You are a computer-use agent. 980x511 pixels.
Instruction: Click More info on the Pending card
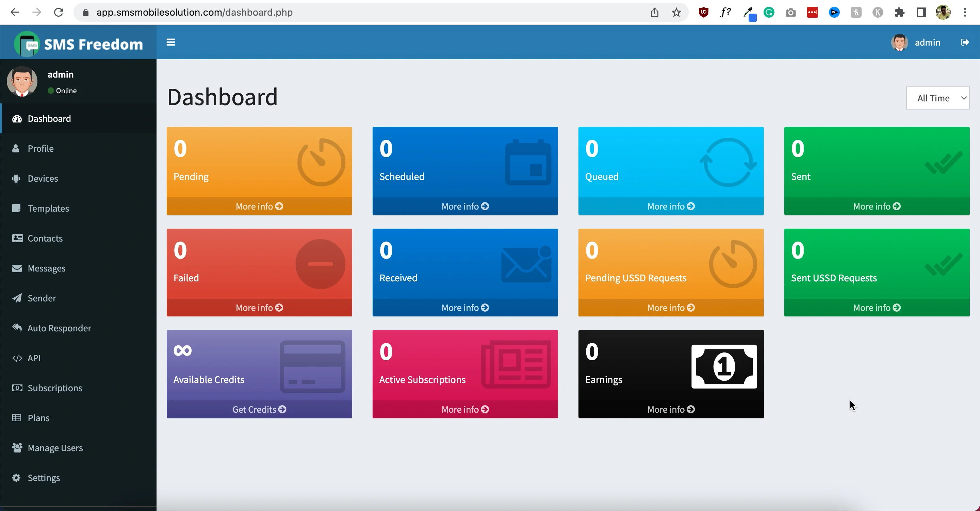pyautogui.click(x=259, y=206)
